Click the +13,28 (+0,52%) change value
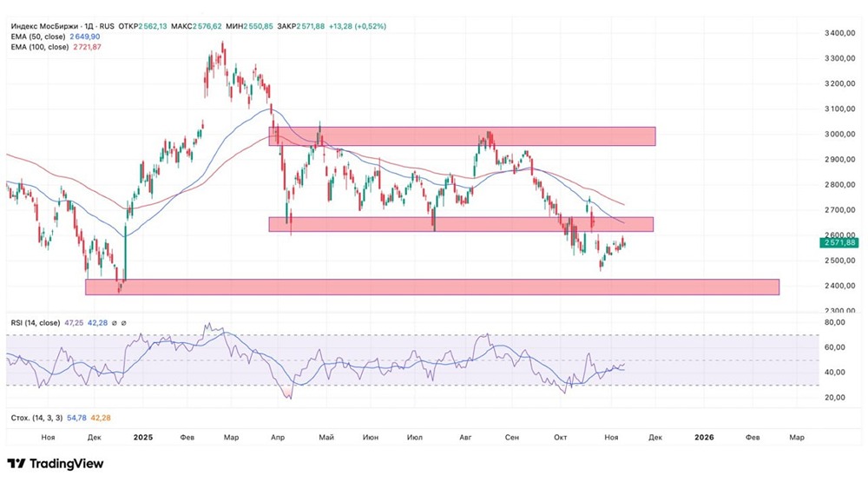The image size is (868, 482). click(358, 26)
